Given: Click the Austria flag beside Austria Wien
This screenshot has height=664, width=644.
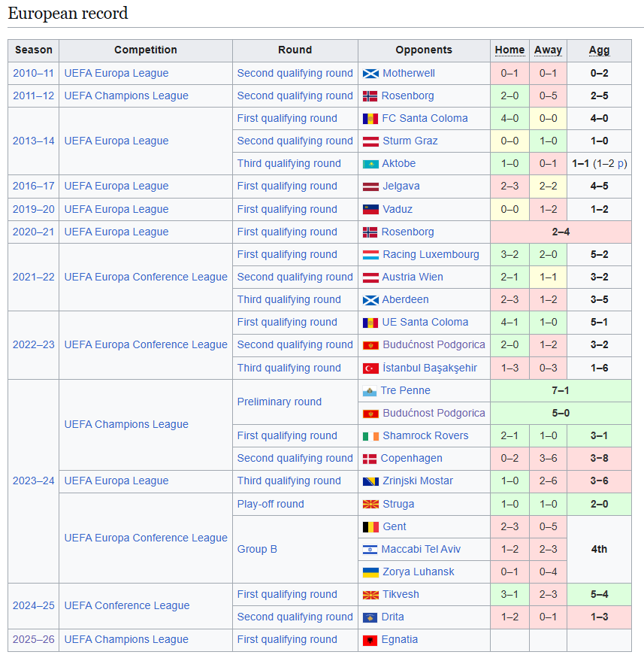Looking at the screenshot, I should point(370,277).
